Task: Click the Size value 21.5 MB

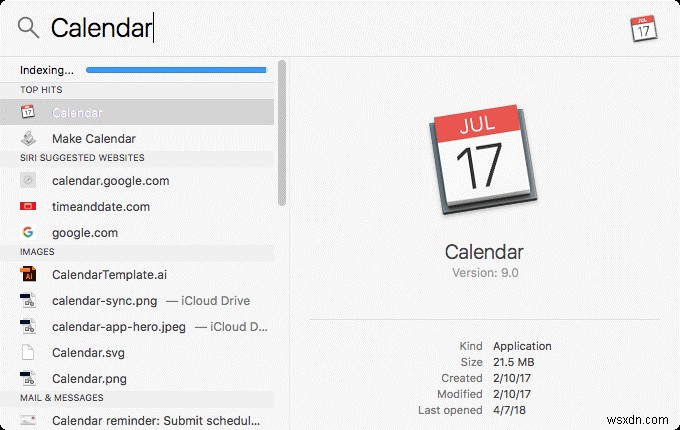Action: (x=513, y=362)
